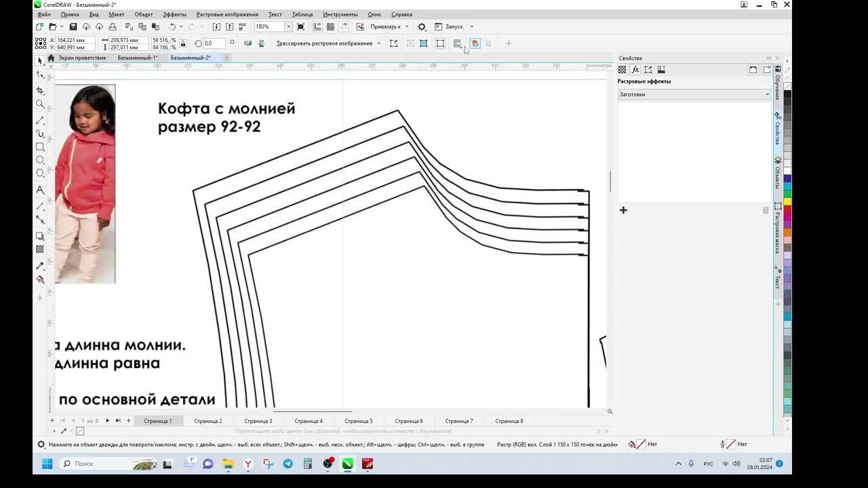Open the zoom level 180% dropdown
The image size is (868, 488).
pos(288,26)
